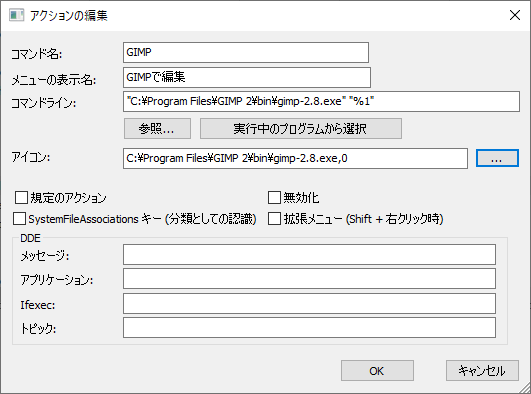
Task: Click the DDE Ifexec input field
Action: (310, 304)
